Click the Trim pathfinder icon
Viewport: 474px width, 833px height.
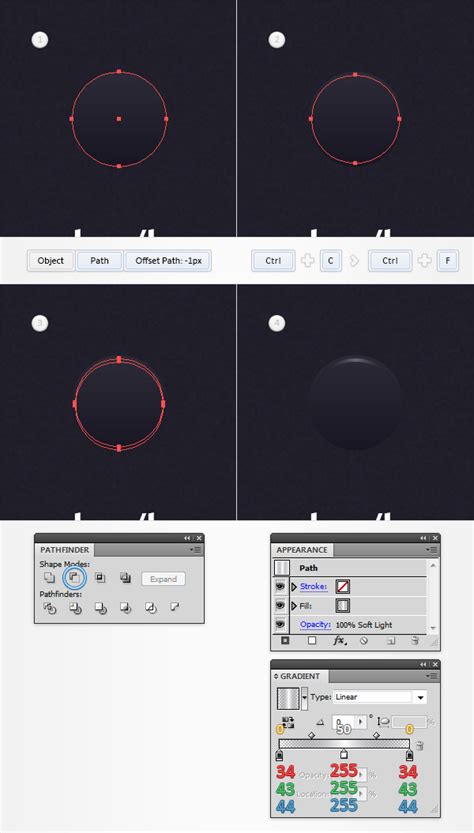pos(75,608)
